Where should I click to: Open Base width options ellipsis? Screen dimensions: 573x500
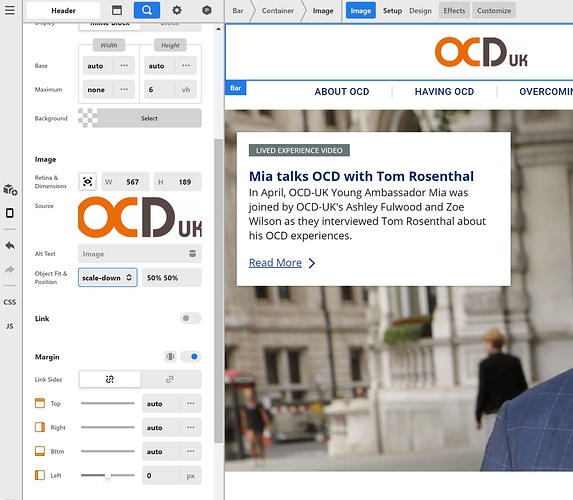[x=124, y=65]
